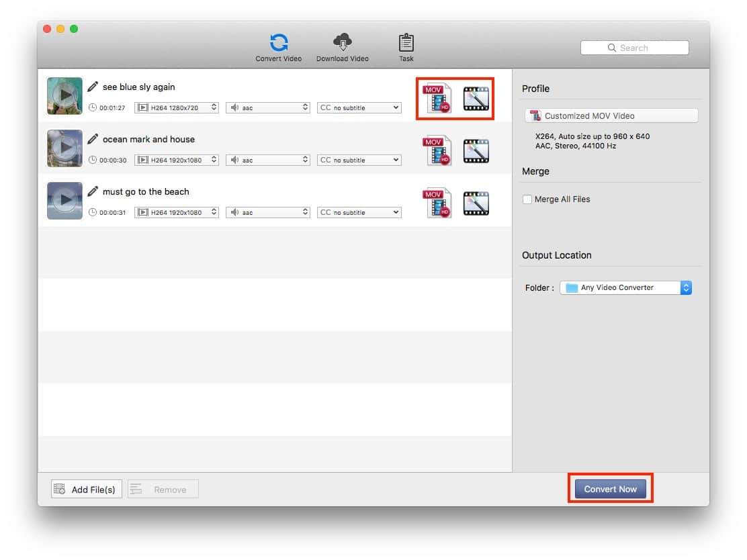Viewport: 747px width, 560px height.
Task: Click MOV format icon for 'must go to the beach'
Action: point(437,203)
